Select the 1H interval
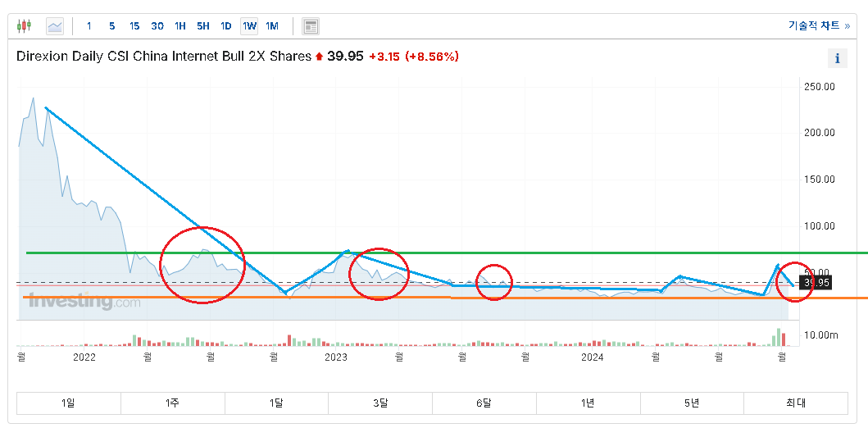This screenshot has height=437, width=868. [180, 26]
